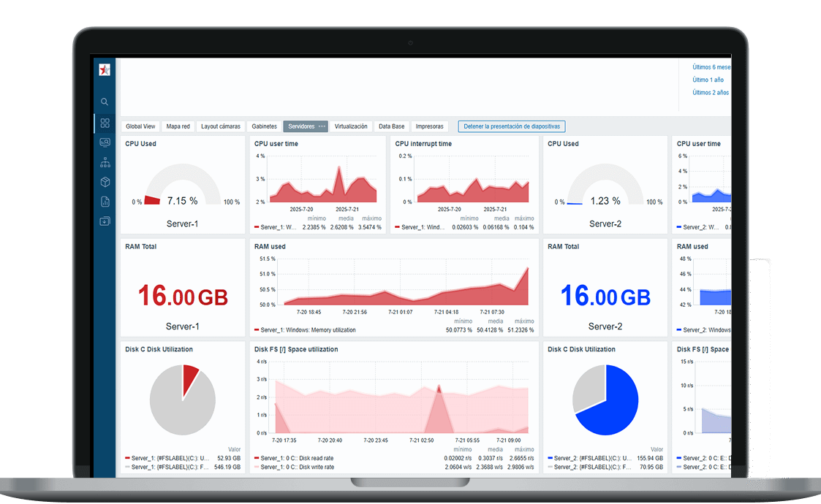Open the Monitoring icon in the sidebar
821x504 pixels.
[105, 142]
